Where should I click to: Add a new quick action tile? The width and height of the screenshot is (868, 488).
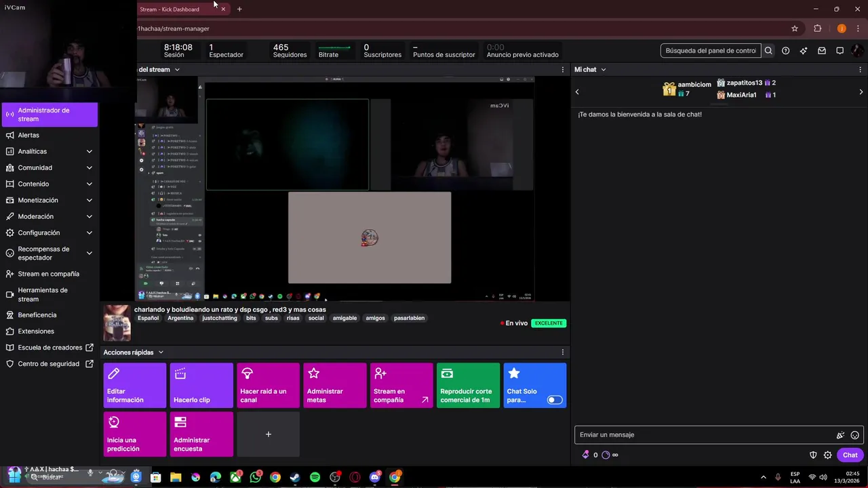(268, 434)
